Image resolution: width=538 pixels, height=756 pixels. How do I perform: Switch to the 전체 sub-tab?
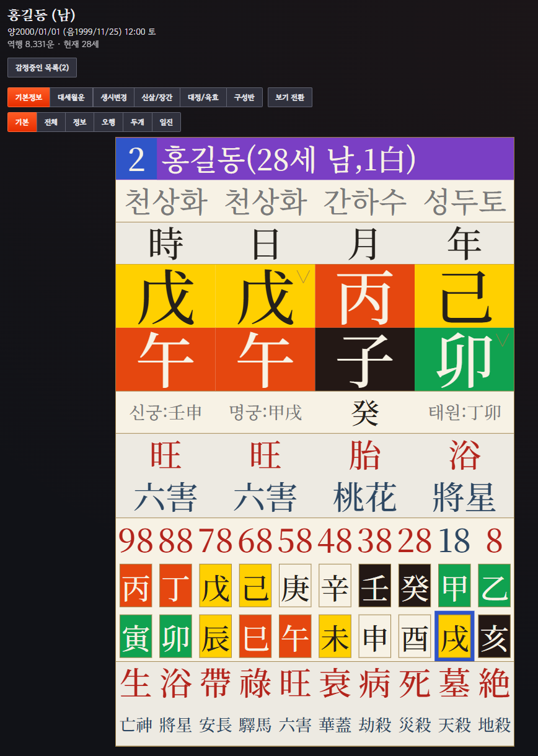click(x=51, y=122)
